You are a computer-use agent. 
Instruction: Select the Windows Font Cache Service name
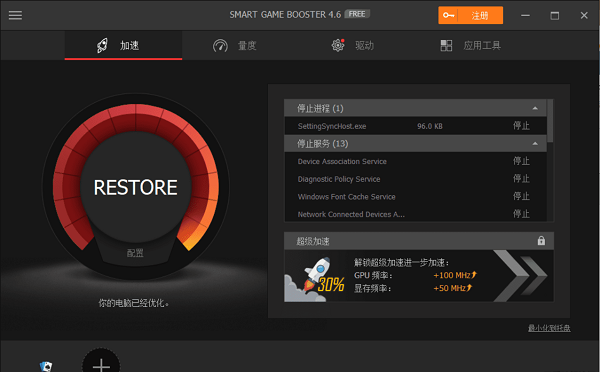click(346, 197)
